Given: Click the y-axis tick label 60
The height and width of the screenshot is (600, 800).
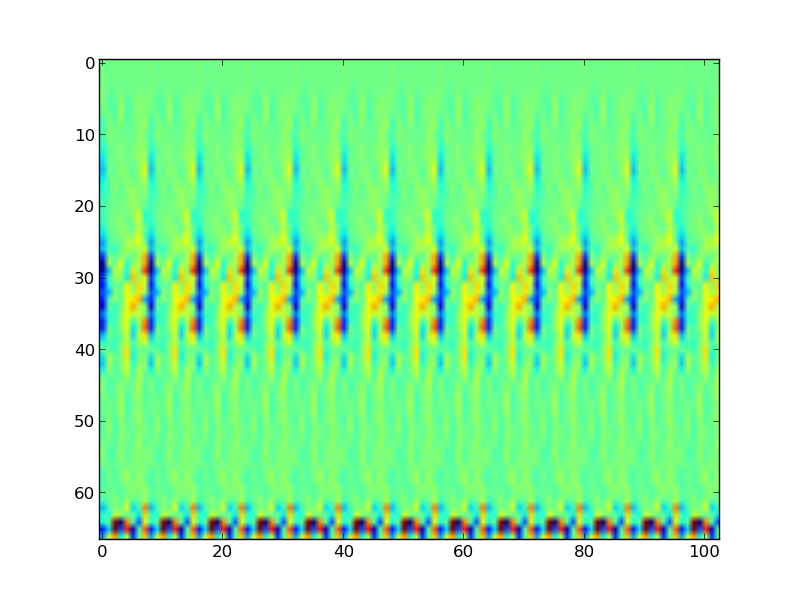Looking at the screenshot, I should (x=85, y=494).
